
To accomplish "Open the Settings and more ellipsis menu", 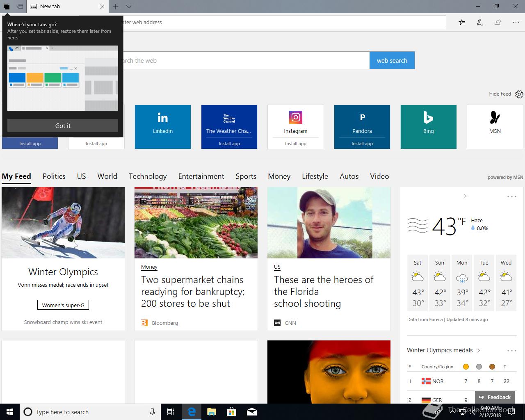I will click(x=516, y=22).
